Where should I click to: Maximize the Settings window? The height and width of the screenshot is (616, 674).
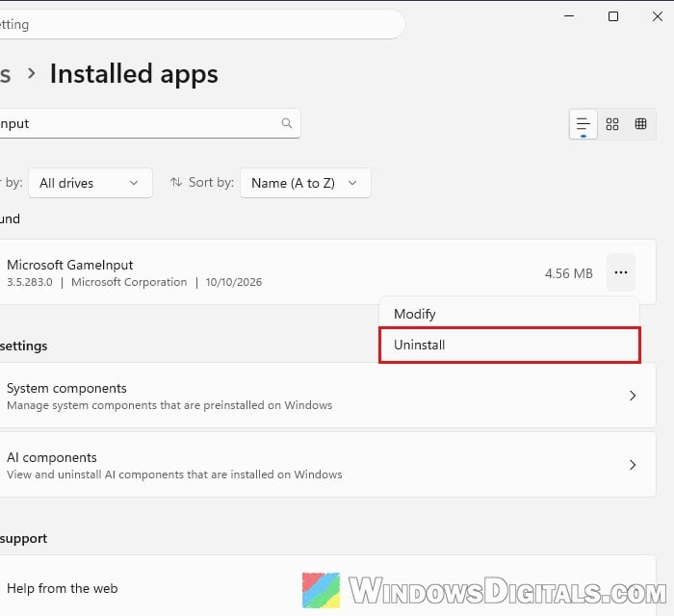(x=613, y=16)
